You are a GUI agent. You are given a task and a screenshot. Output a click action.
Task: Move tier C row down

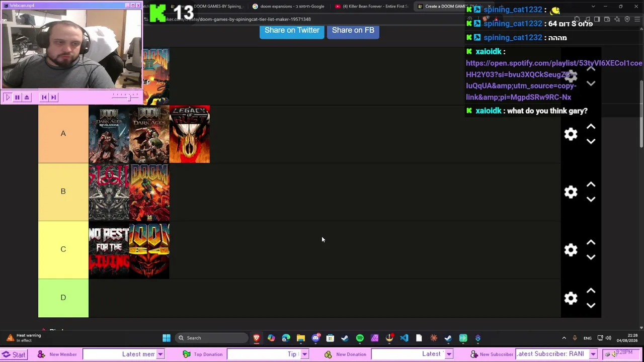(x=591, y=257)
